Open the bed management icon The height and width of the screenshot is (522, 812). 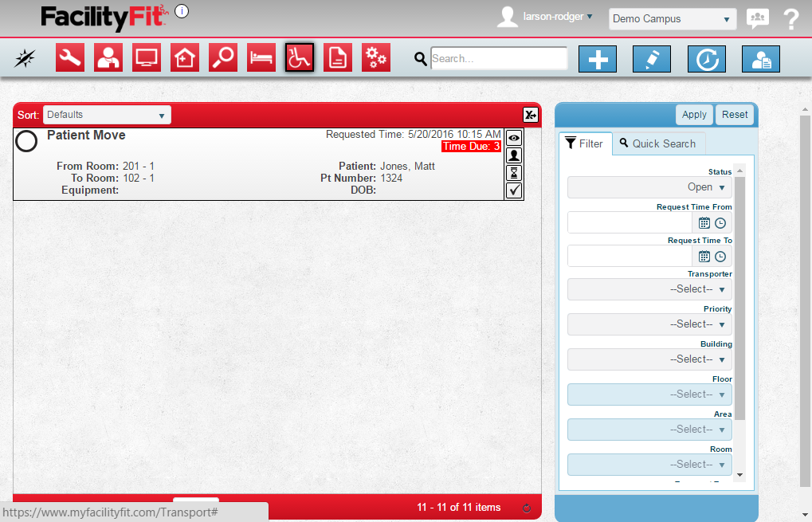(x=261, y=58)
